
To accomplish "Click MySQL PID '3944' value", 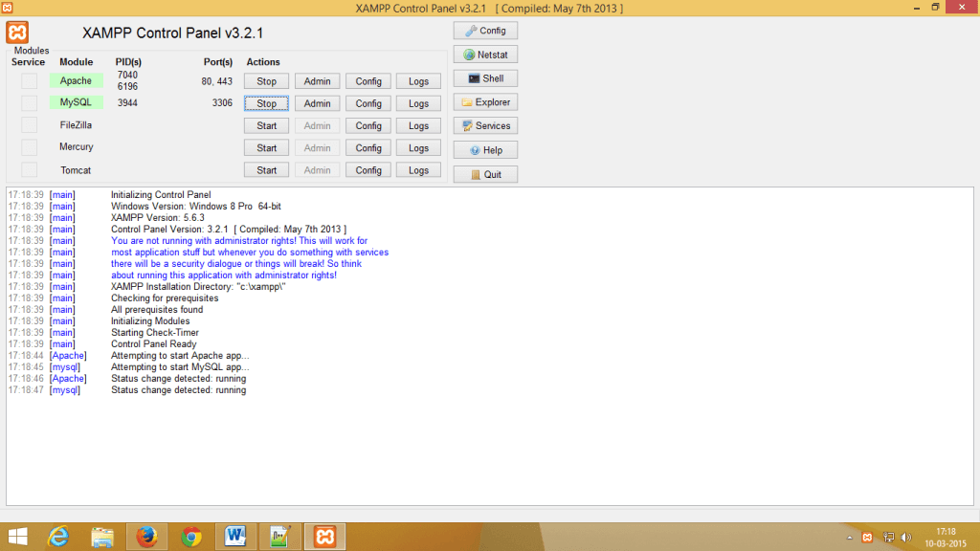I will (x=127, y=103).
